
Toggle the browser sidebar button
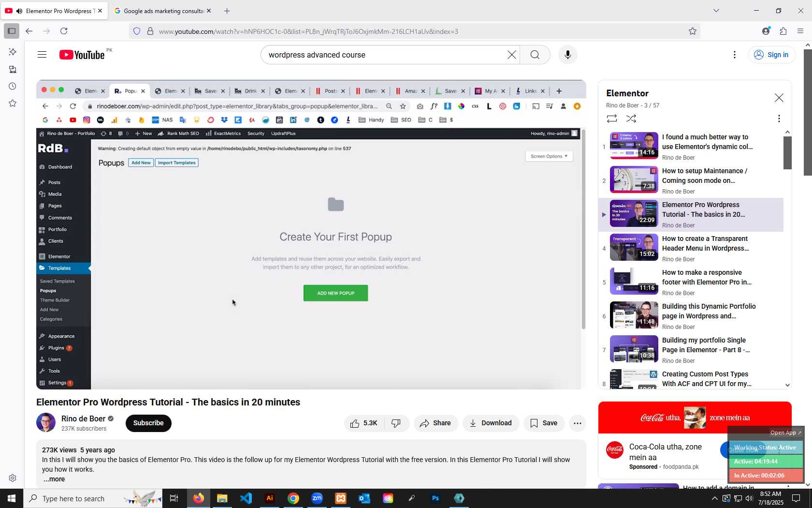click(12, 31)
